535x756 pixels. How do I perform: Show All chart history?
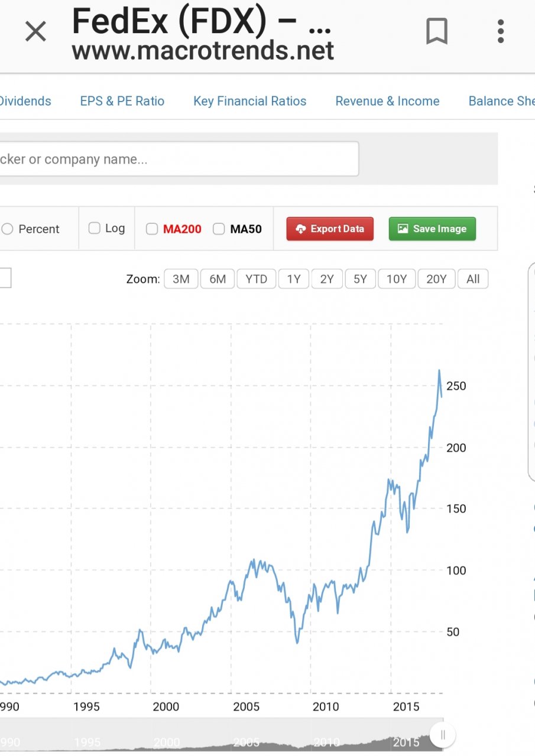pos(473,279)
